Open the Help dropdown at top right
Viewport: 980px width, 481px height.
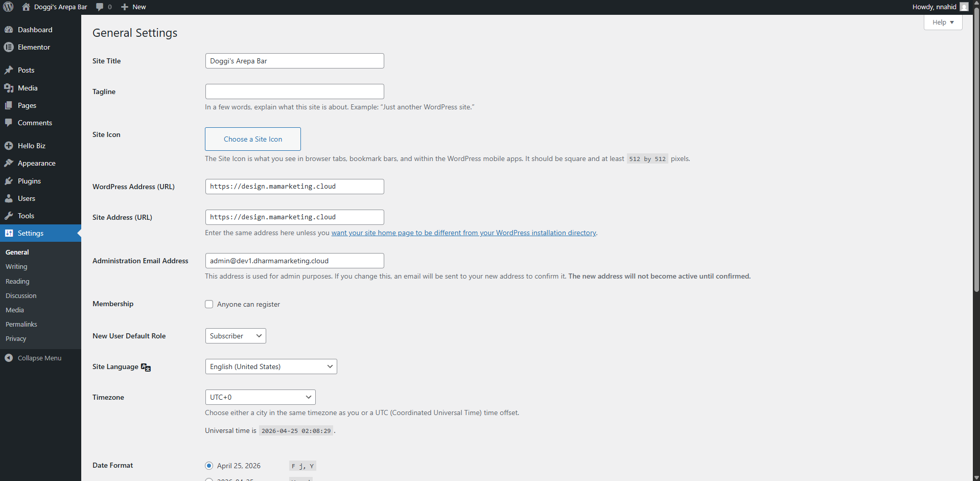[943, 22]
